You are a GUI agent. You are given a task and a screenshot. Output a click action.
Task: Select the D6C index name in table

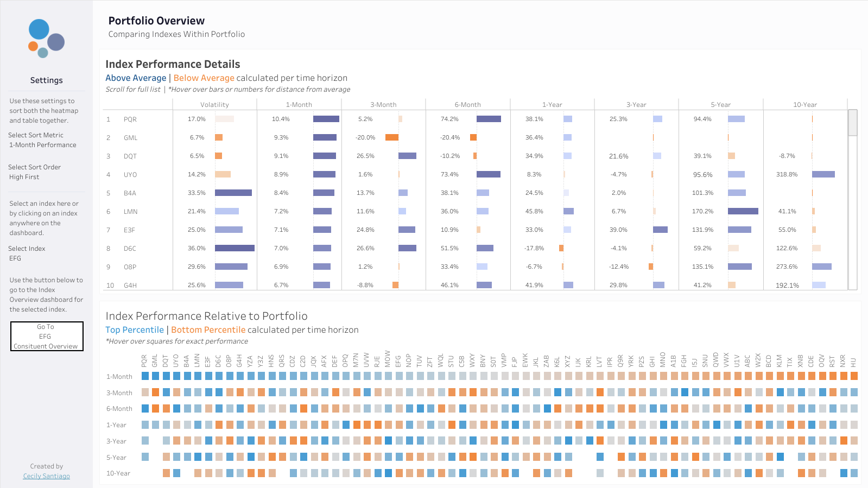130,248
